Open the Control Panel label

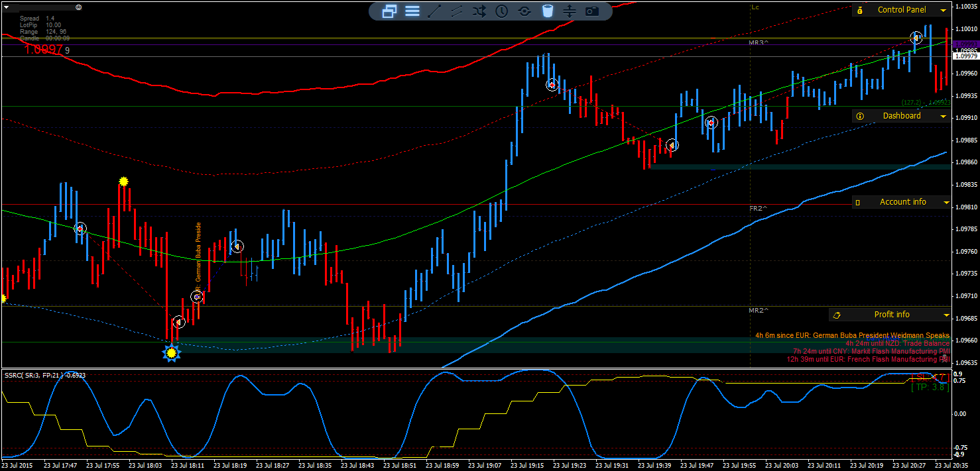click(902, 10)
